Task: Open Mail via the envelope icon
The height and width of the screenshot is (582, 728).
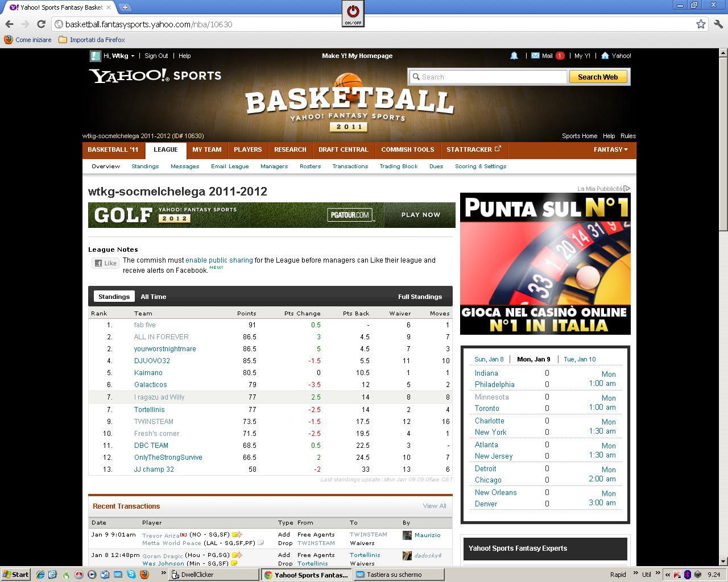Action: 535,56
